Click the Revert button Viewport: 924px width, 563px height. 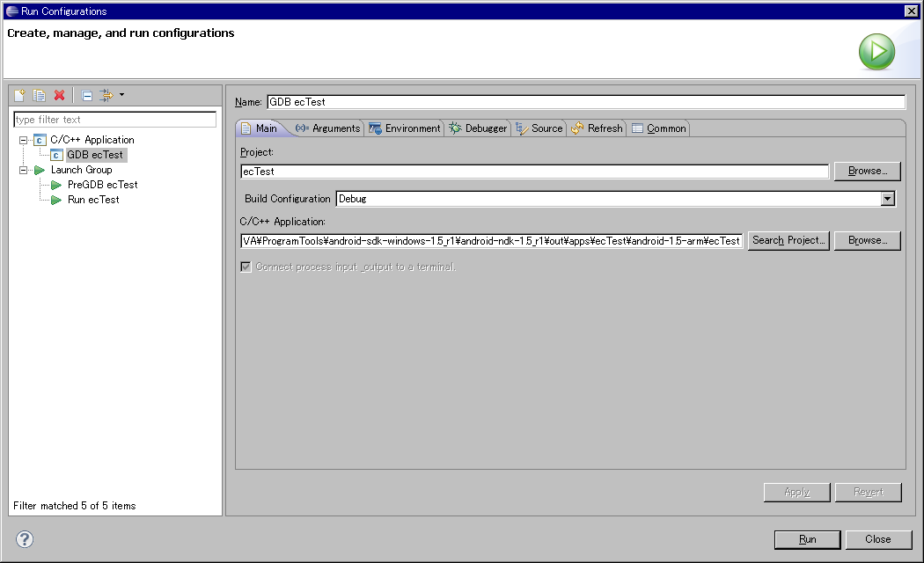[868, 493]
